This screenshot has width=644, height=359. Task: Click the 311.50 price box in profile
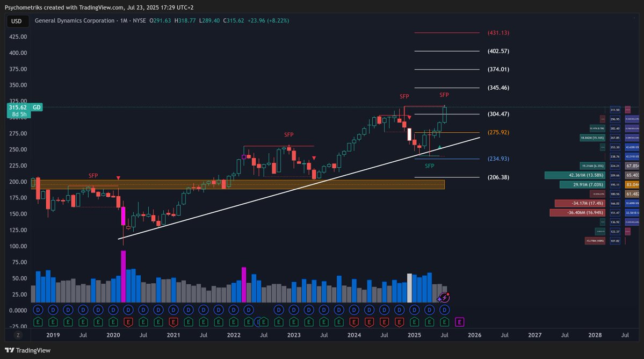click(615, 110)
